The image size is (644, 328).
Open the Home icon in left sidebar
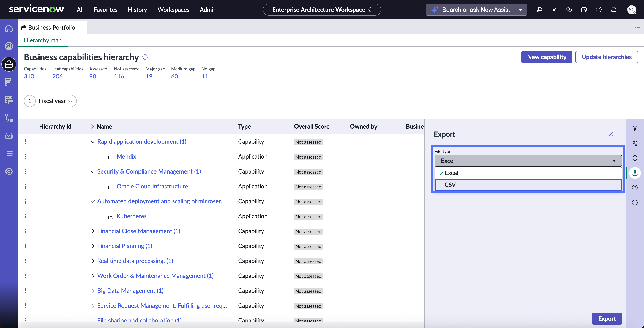[x=9, y=28]
